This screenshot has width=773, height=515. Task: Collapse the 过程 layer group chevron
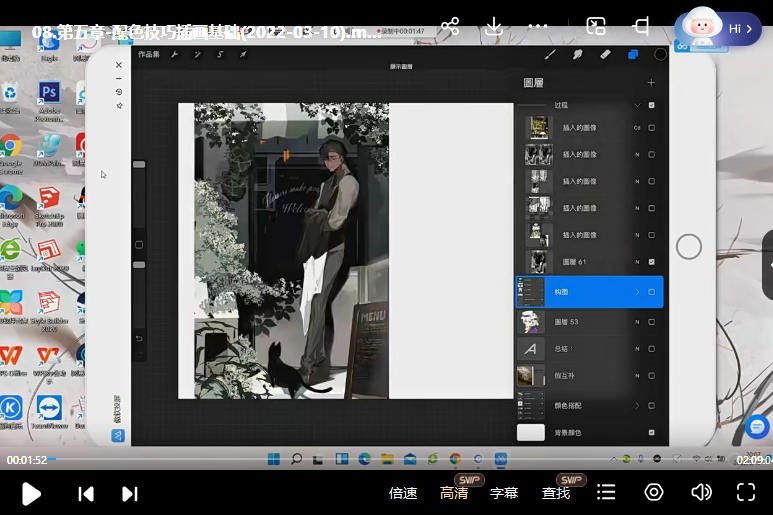[637, 105]
